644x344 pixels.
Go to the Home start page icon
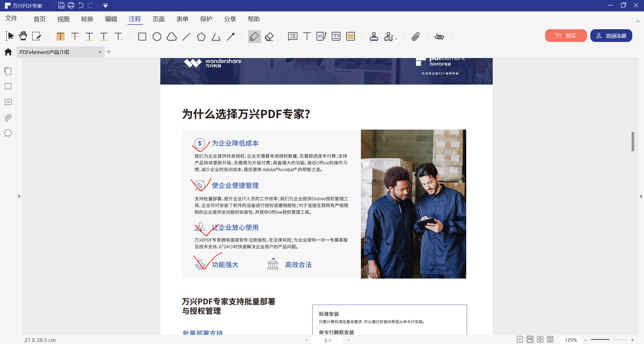[8, 52]
